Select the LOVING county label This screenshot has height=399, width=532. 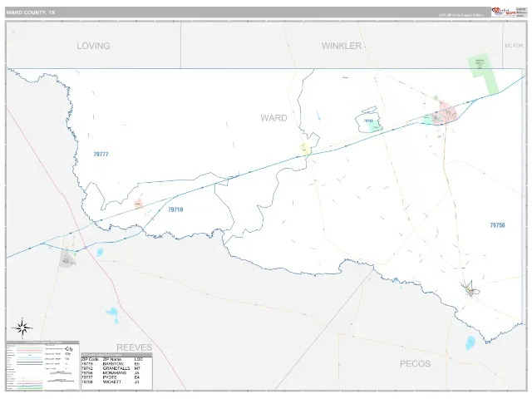pos(93,46)
